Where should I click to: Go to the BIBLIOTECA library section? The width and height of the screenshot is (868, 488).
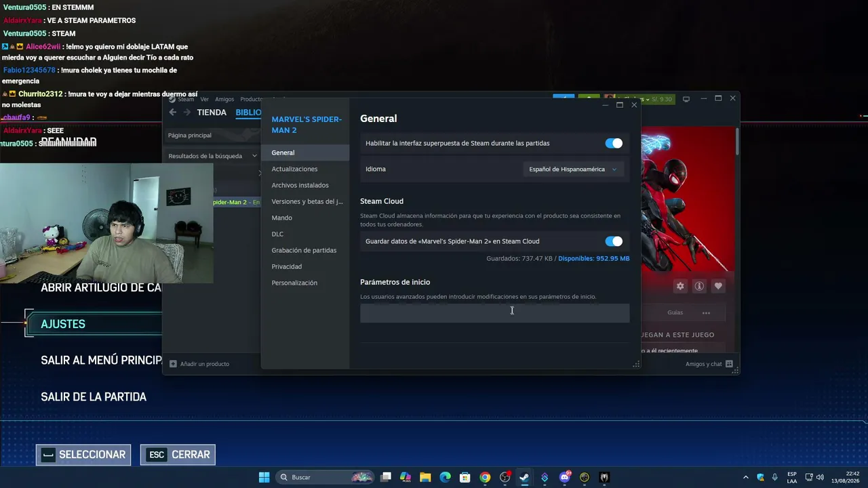point(248,113)
